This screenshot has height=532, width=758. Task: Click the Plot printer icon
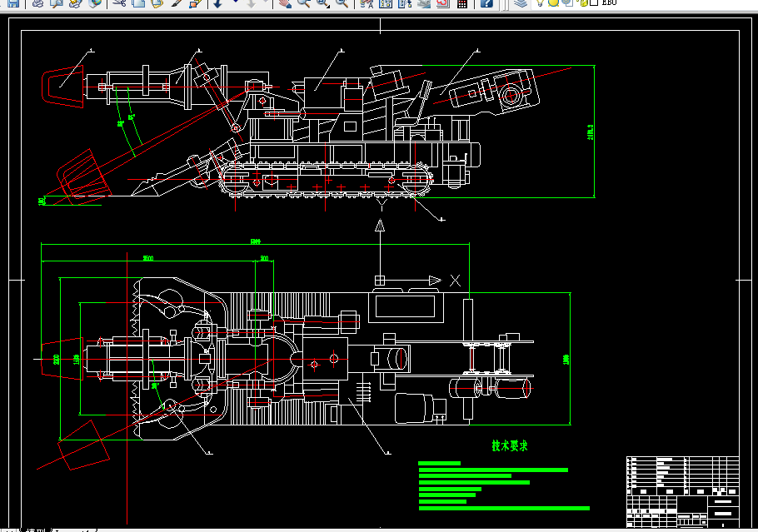[x=37, y=2]
